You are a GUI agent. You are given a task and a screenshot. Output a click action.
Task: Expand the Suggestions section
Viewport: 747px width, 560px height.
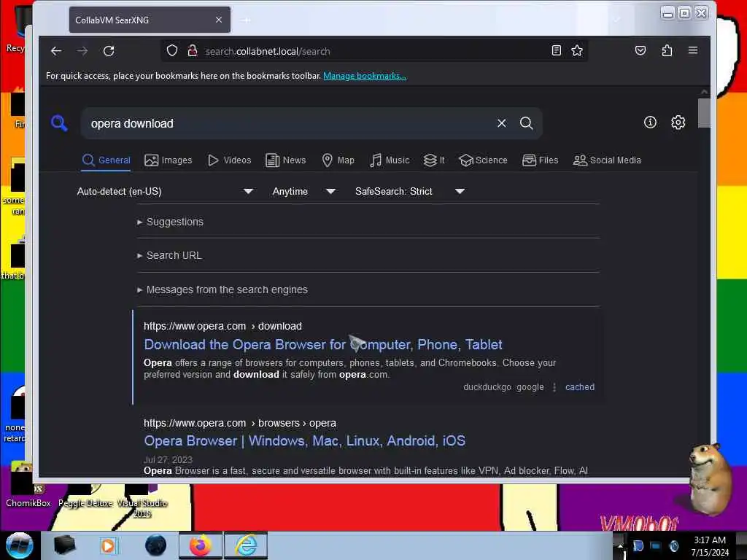pos(170,222)
